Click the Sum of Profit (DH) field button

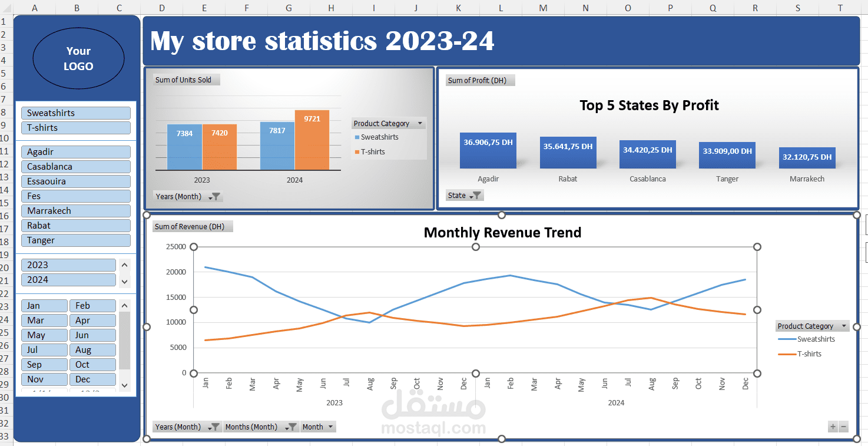pyautogui.click(x=480, y=80)
